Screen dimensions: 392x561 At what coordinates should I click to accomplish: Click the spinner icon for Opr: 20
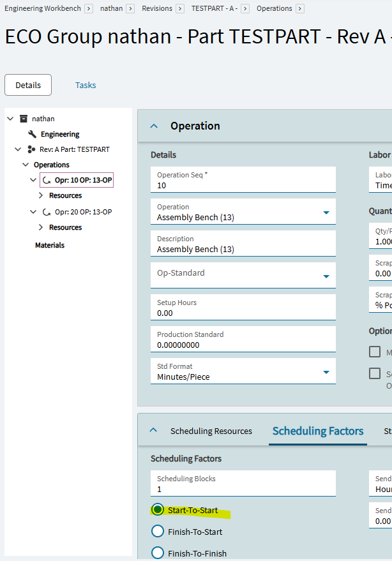click(x=47, y=212)
